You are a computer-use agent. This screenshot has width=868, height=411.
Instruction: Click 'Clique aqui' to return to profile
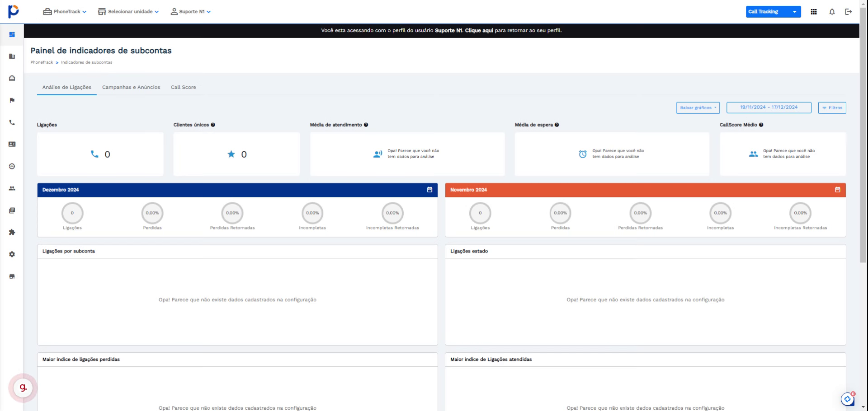[x=479, y=30]
